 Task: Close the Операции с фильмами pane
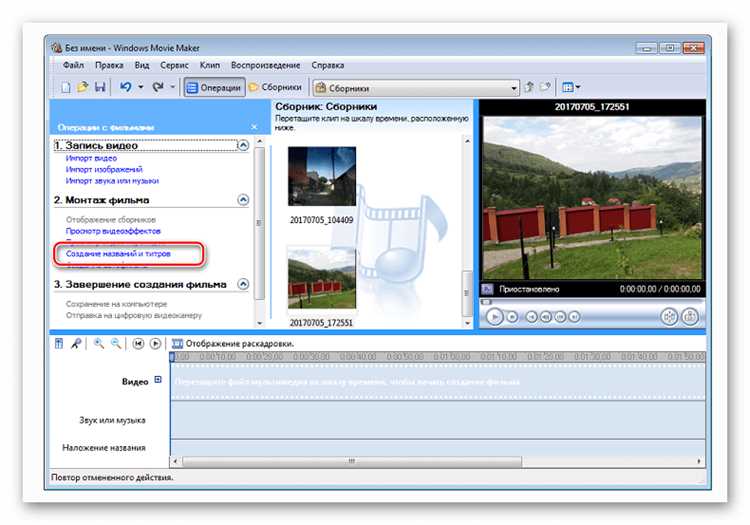[x=254, y=127]
